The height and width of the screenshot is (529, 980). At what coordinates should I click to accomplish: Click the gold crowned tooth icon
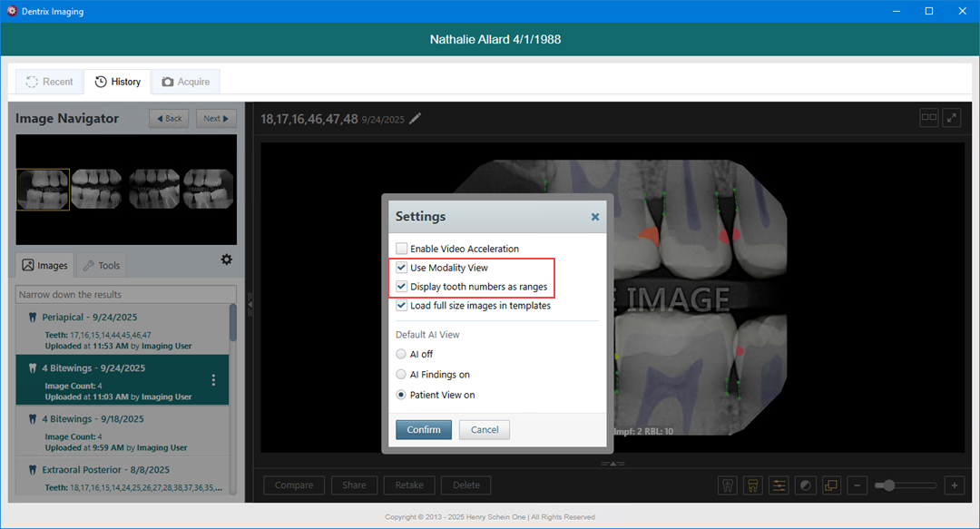[x=752, y=485]
